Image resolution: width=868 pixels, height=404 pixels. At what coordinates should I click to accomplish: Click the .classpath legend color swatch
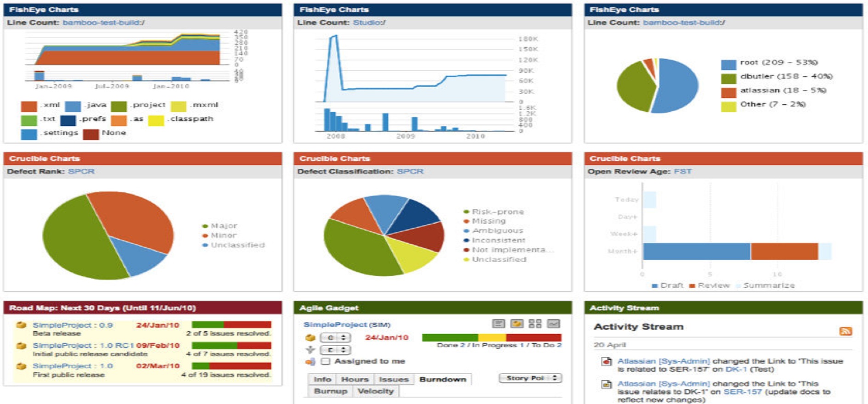tap(156, 120)
